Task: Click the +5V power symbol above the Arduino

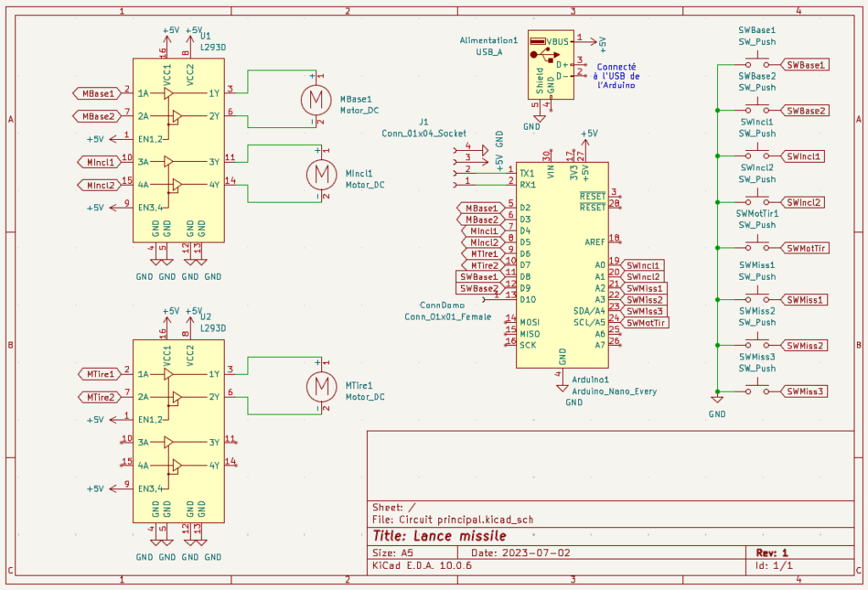Action: point(585,145)
